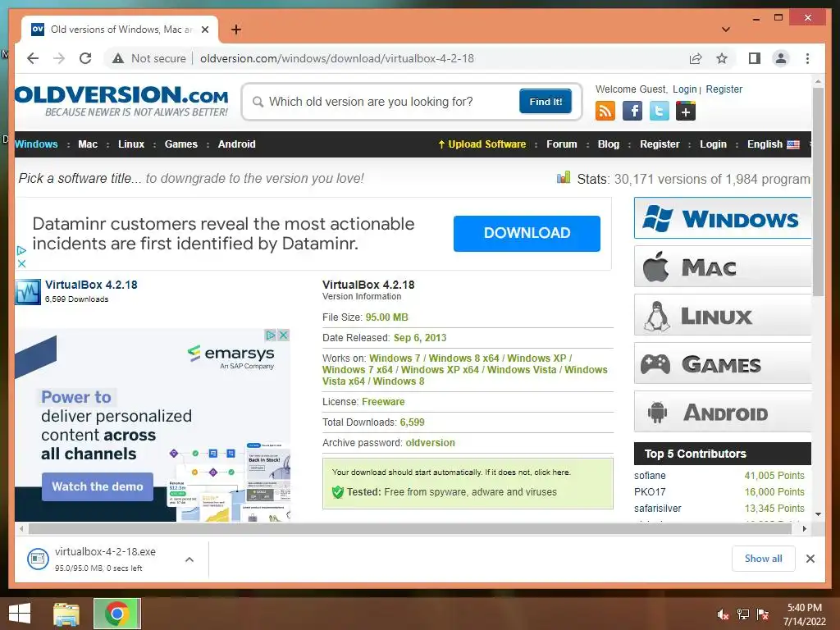Open the Linux category banner
Image resolution: width=840 pixels, height=630 pixels.
pyautogui.click(x=723, y=315)
